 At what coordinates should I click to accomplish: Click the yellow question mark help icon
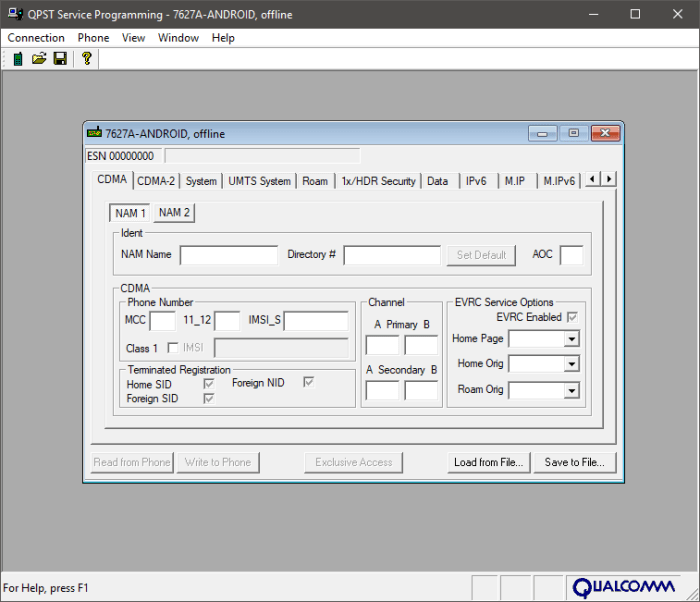coord(87,59)
